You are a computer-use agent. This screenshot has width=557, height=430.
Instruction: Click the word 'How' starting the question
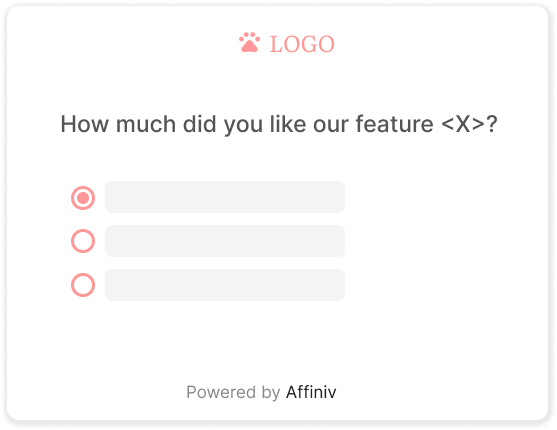pyautogui.click(x=85, y=124)
